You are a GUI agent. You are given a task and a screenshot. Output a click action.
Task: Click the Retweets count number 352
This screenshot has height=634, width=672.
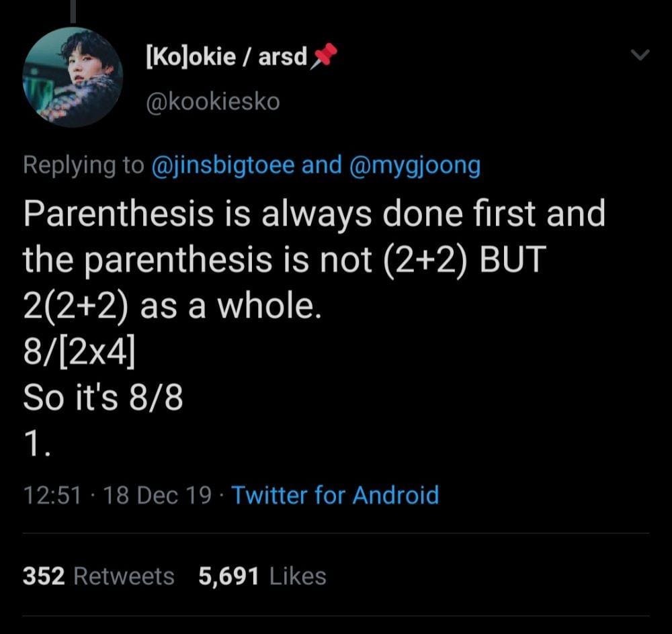point(44,576)
